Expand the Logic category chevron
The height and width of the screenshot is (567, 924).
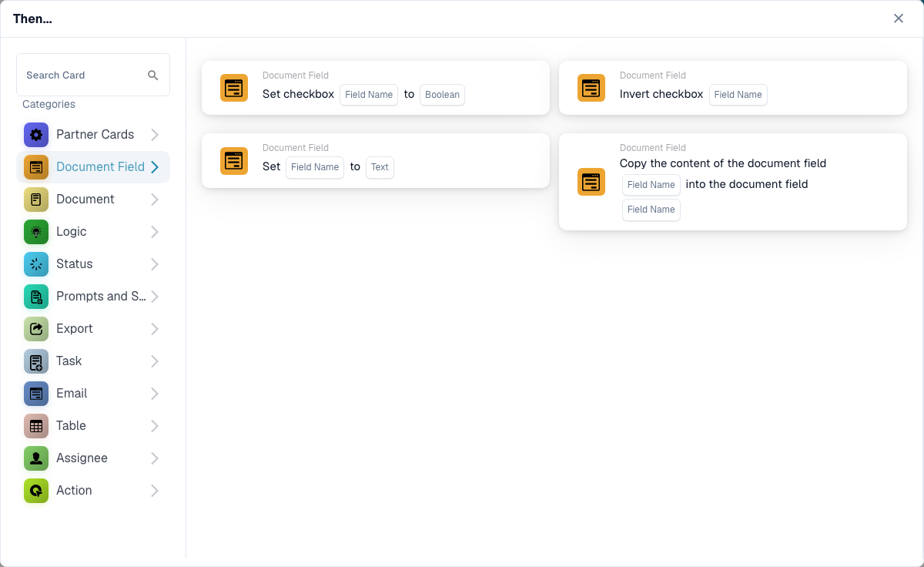point(155,232)
